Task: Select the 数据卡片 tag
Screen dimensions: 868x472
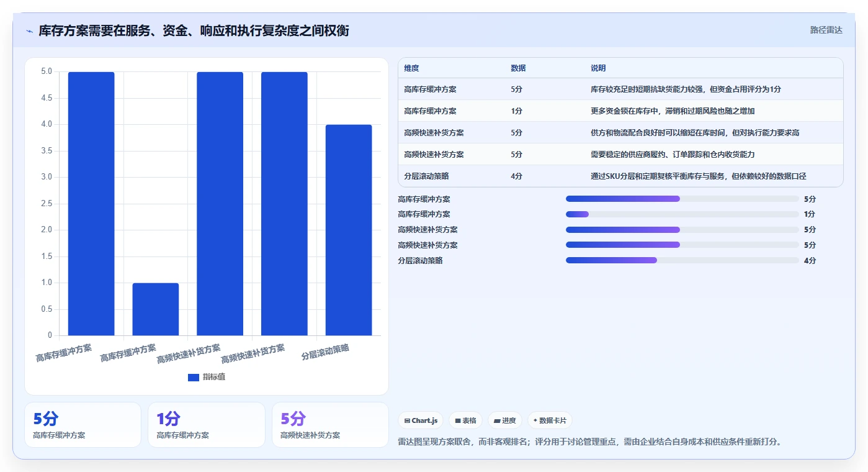Action: coord(550,420)
